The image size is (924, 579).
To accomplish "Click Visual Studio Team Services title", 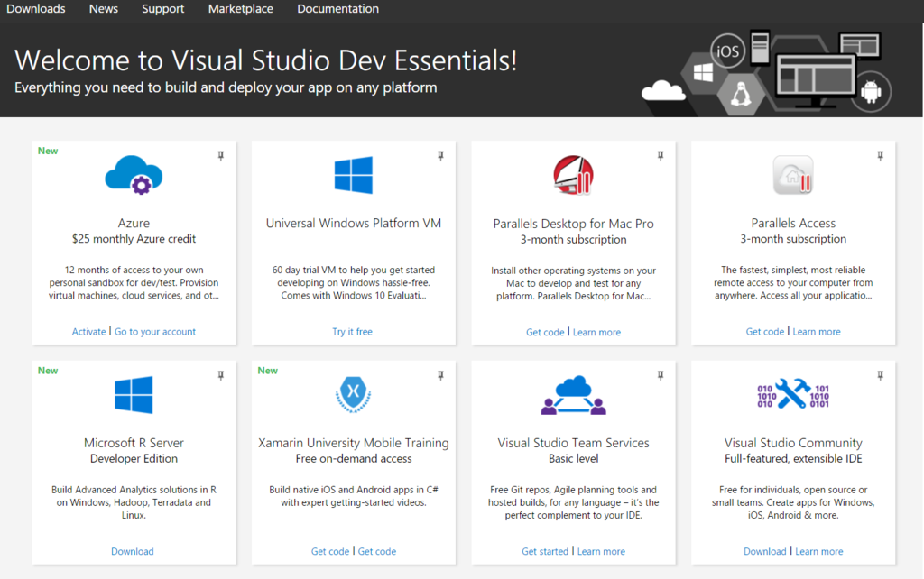I will (573, 443).
